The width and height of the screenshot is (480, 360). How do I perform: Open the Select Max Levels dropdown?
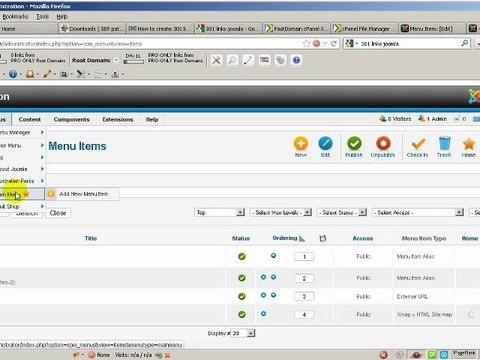click(281, 212)
